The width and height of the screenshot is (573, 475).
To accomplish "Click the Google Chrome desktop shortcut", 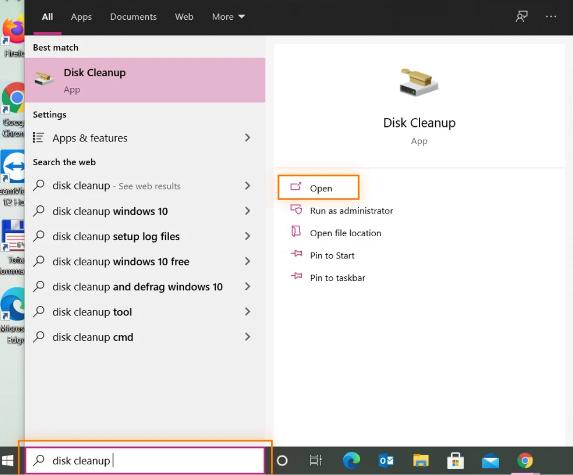I will (x=13, y=110).
